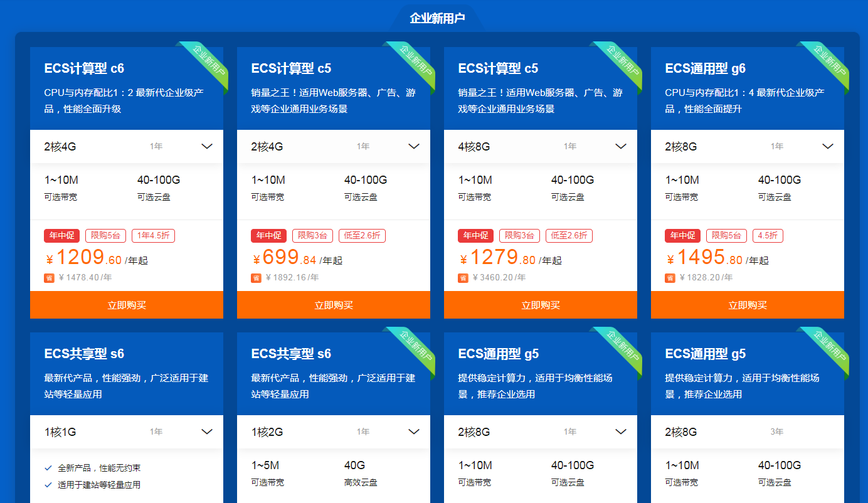Expand the 2核4G dropdown in ECS计算型 c6
The width and height of the screenshot is (868, 503).
pyautogui.click(x=127, y=146)
